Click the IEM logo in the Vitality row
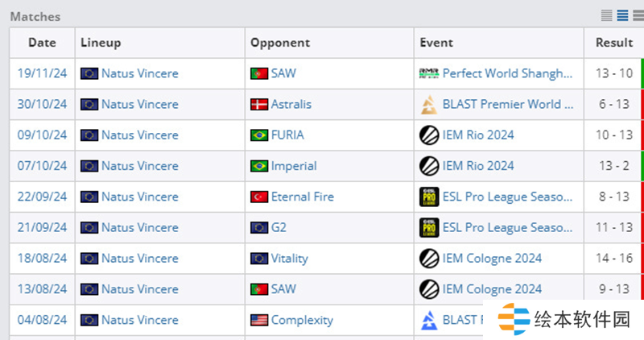Screen dimensions: 644x340 (x=429, y=259)
